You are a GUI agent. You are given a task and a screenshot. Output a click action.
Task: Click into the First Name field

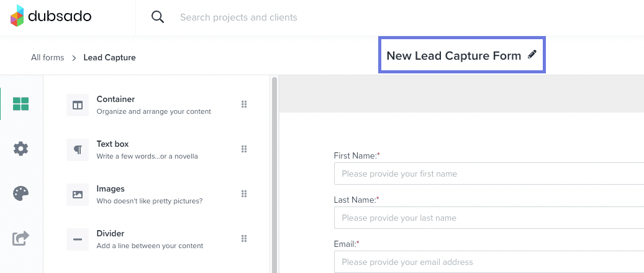click(x=489, y=174)
